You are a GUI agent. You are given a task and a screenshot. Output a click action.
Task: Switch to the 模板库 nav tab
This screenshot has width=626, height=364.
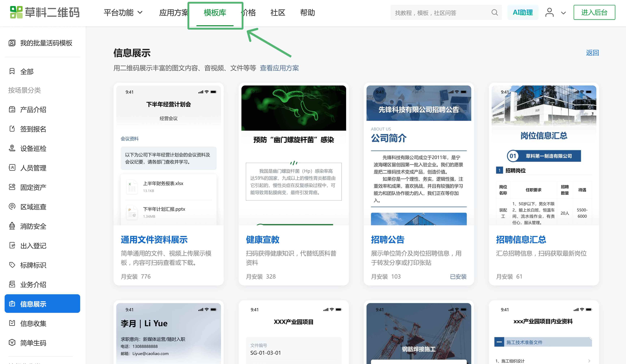point(215,12)
